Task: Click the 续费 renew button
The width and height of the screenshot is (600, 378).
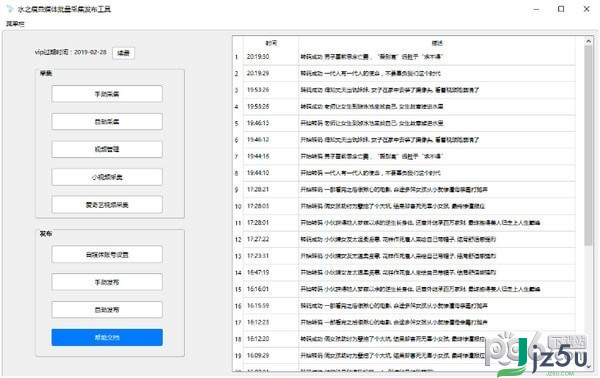Action: coord(123,53)
